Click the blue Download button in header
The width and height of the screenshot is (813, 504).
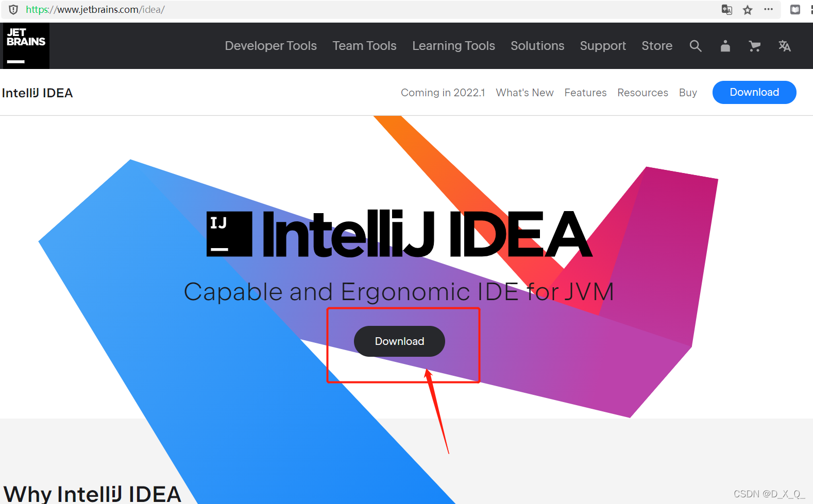click(x=754, y=92)
